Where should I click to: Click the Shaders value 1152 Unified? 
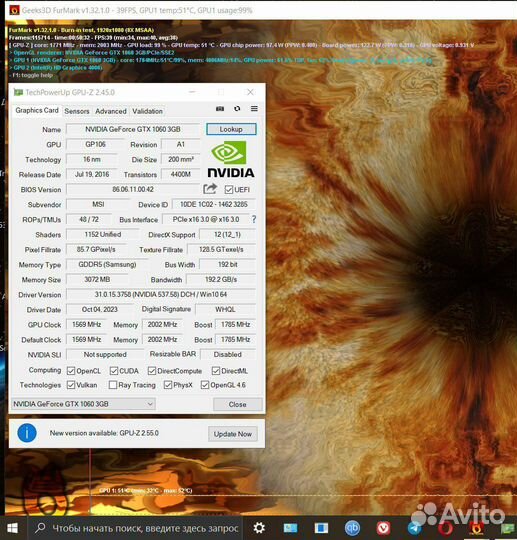coord(103,234)
